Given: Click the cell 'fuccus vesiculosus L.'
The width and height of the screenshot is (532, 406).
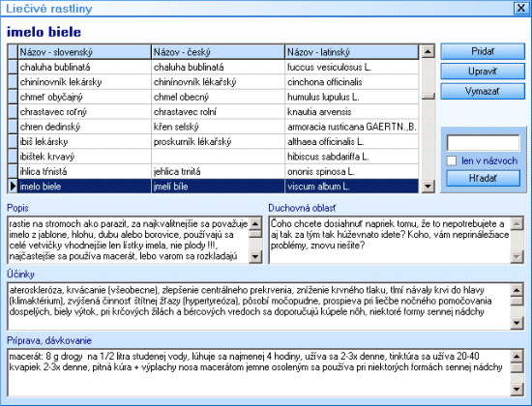Looking at the screenshot, I should (x=352, y=67).
